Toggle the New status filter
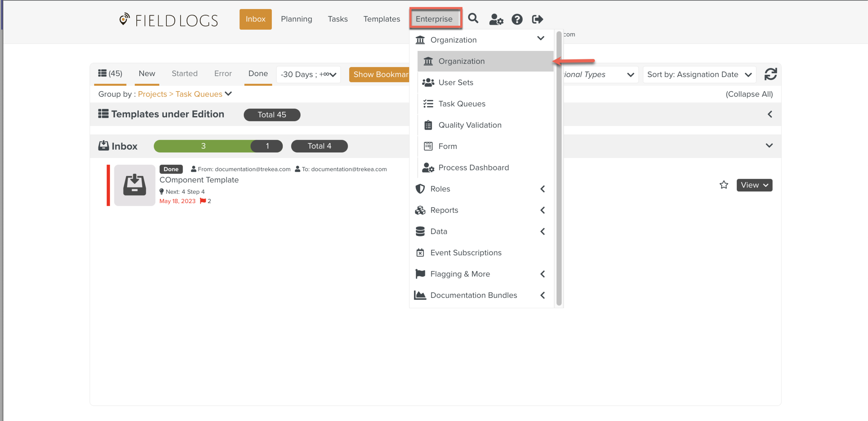The width and height of the screenshot is (868, 421). (147, 74)
